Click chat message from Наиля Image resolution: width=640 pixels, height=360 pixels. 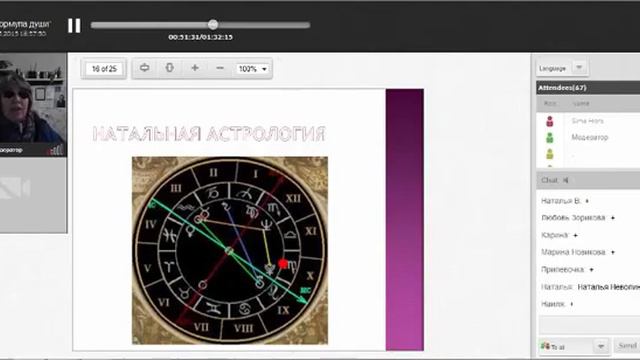click(x=557, y=304)
